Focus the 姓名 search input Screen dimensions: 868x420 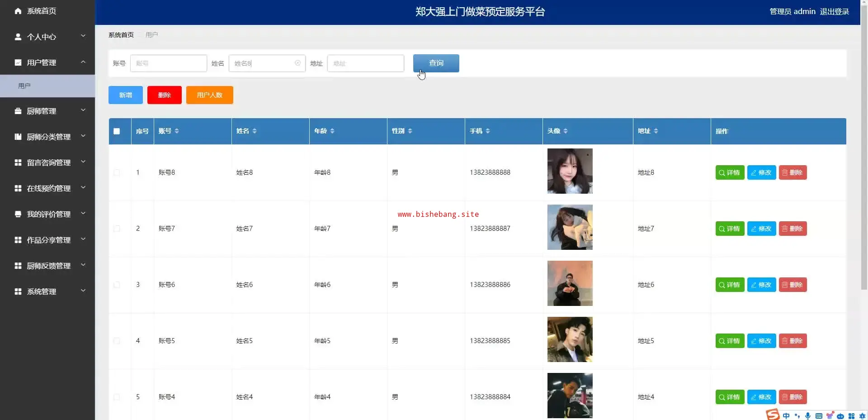[267, 63]
